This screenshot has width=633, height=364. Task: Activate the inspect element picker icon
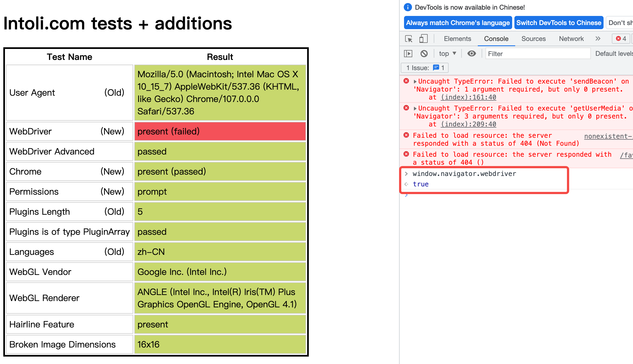409,39
